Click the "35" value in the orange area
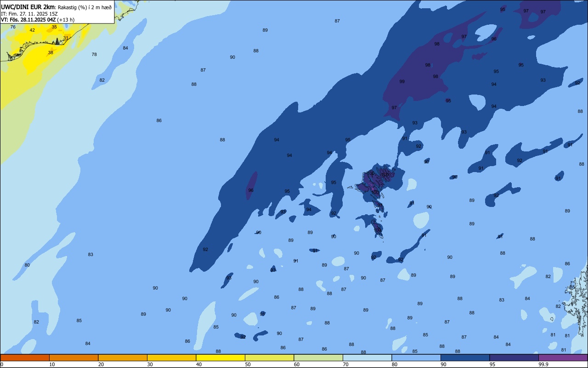 point(54,27)
